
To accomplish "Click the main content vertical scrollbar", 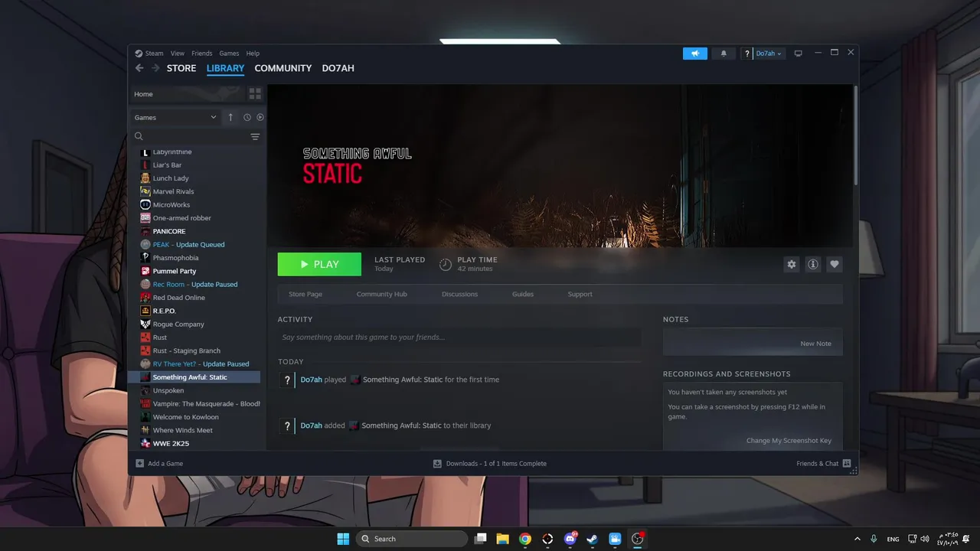I will coord(855,134).
